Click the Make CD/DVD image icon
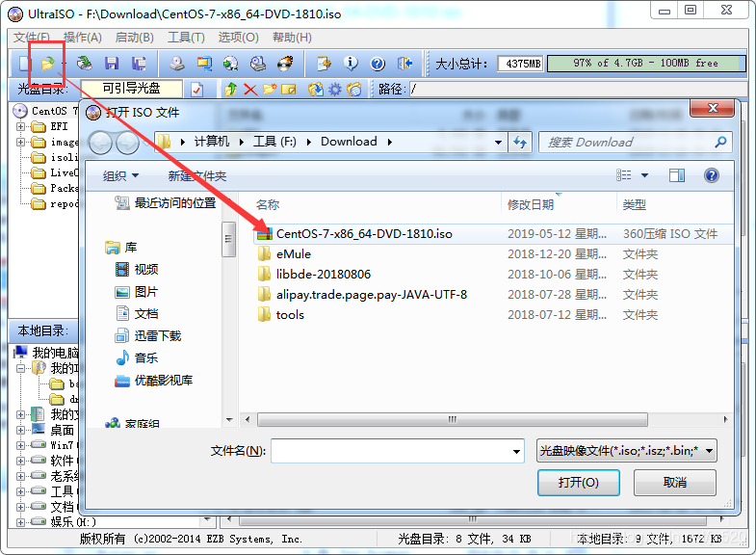Image resolution: width=756 pixels, height=555 pixels. 177,64
